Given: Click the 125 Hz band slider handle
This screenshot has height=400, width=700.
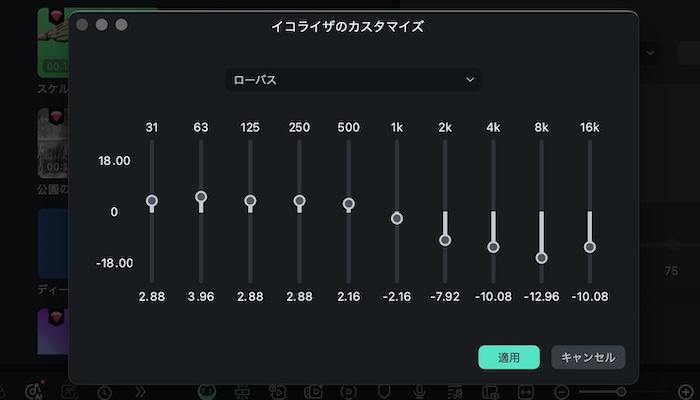Looking at the screenshot, I should click(250, 200).
